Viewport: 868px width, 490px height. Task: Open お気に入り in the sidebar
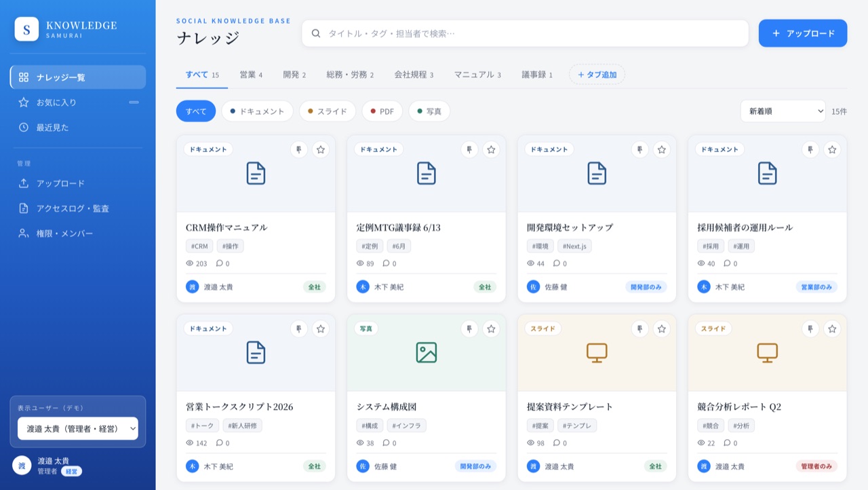pos(78,102)
